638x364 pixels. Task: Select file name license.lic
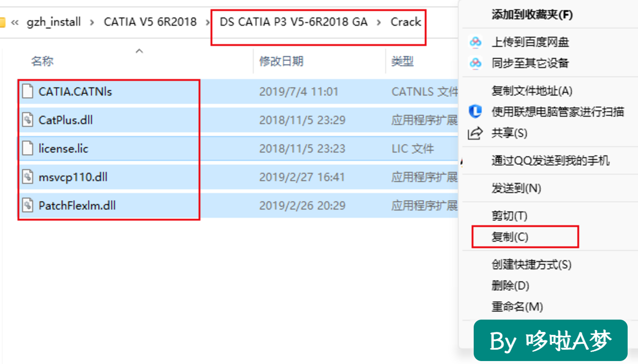tap(63, 148)
